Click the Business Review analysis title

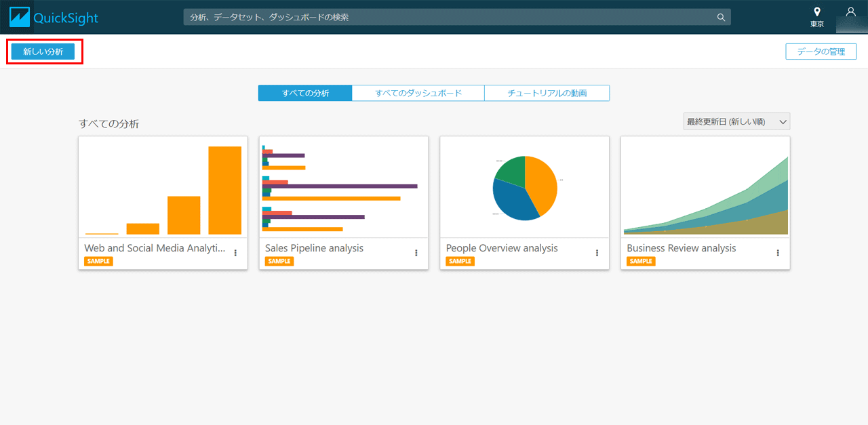coord(682,248)
